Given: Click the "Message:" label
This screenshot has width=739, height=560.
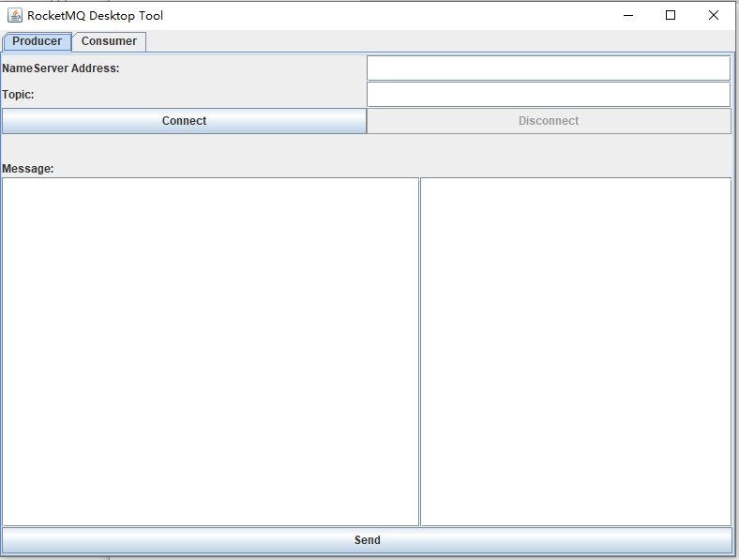Looking at the screenshot, I should [x=28, y=169].
